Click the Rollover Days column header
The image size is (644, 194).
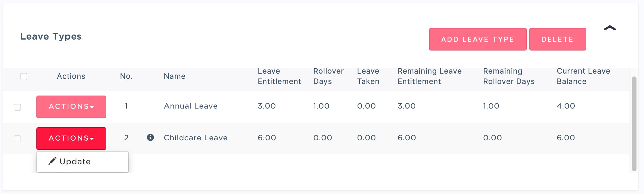coord(328,76)
